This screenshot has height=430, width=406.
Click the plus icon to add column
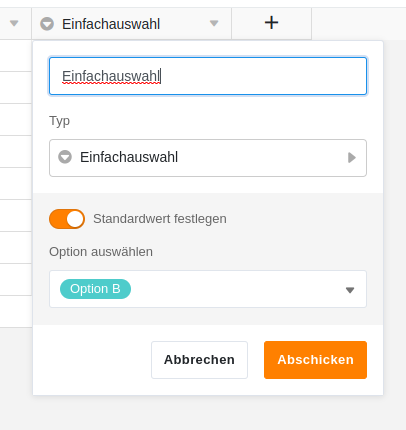271,23
